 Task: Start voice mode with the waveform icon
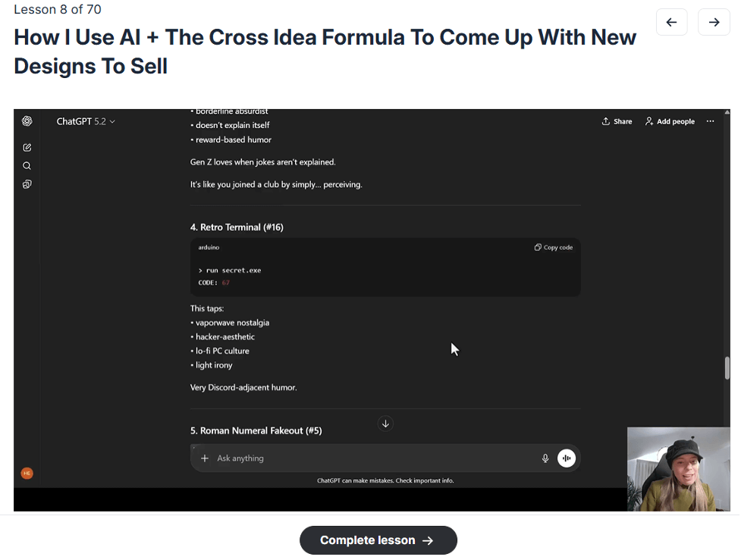point(567,458)
